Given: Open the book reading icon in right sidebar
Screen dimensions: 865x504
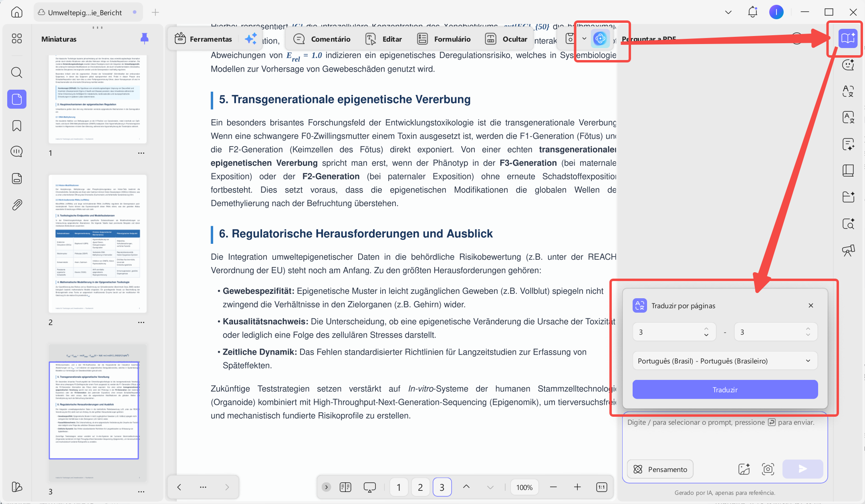Looking at the screenshot, I should (848, 171).
